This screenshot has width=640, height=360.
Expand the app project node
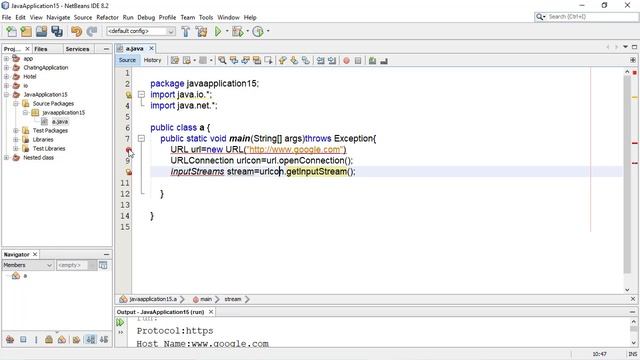(x=6, y=58)
